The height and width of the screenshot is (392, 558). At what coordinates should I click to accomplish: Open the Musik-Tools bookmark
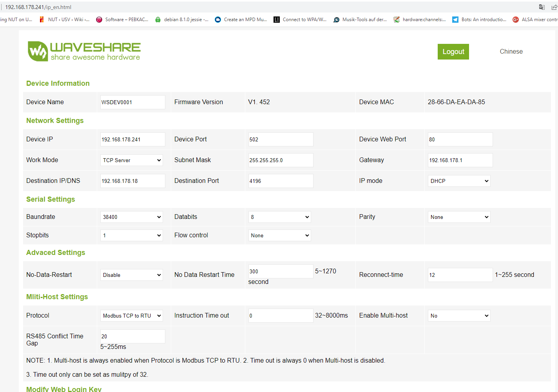tap(360, 20)
